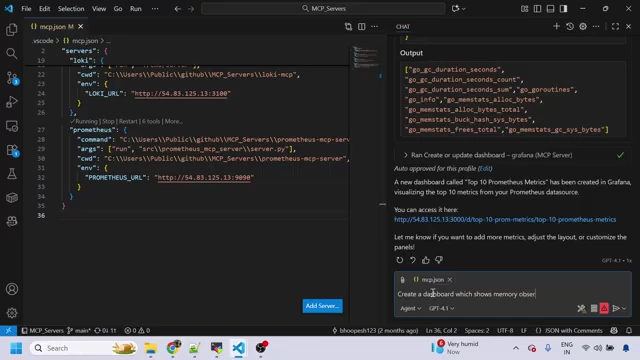640x360 pixels.
Task: Open the Explorer view in activity bar
Action: [x=11, y=29]
